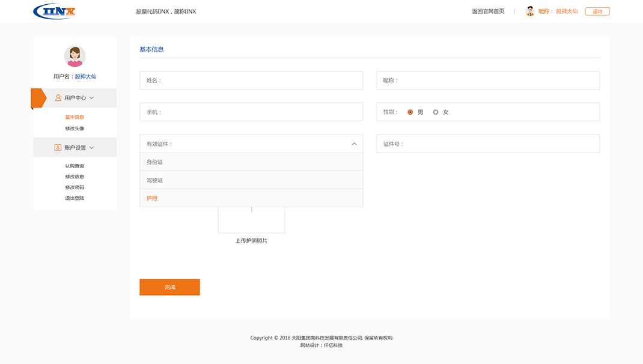The width and height of the screenshot is (643, 364).
Task: Open the 返回官网首页 link
Action: pos(488,11)
